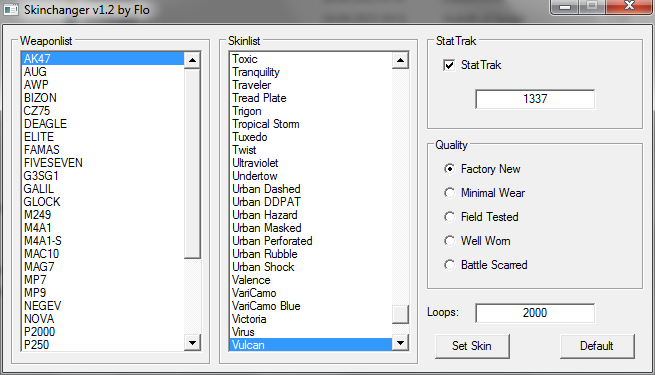The image size is (655, 375).
Task: Select the Minimal Wear quality option
Action: click(x=449, y=193)
